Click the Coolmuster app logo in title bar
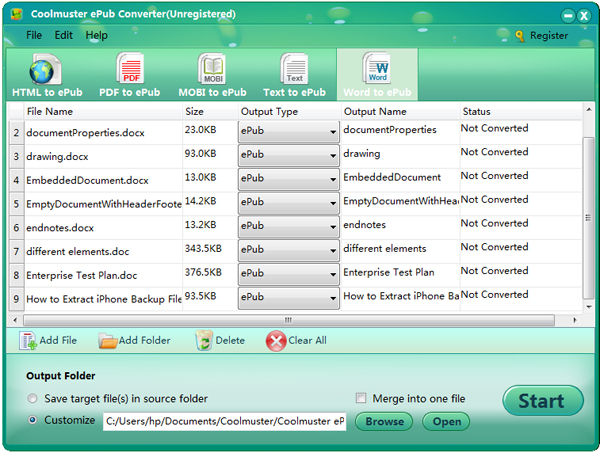Image resolution: width=600 pixels, height=453 pixels. (16, 14)
